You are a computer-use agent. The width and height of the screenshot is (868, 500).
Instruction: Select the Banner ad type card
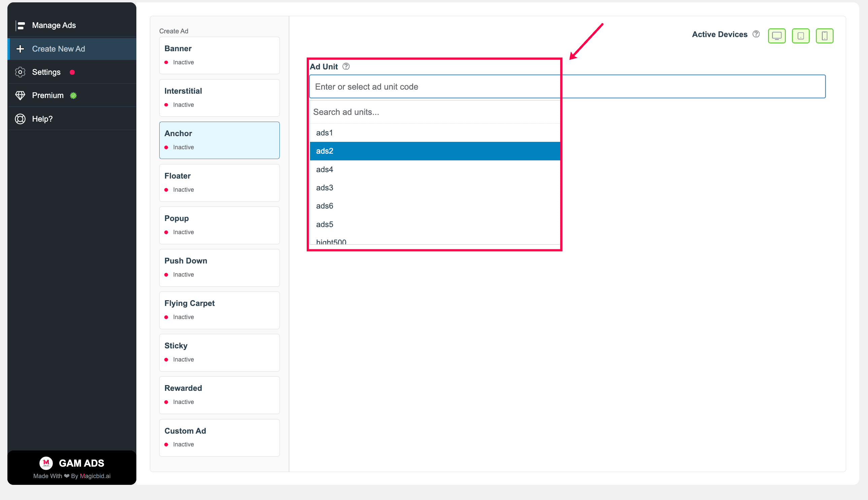[x=219, y=55]
